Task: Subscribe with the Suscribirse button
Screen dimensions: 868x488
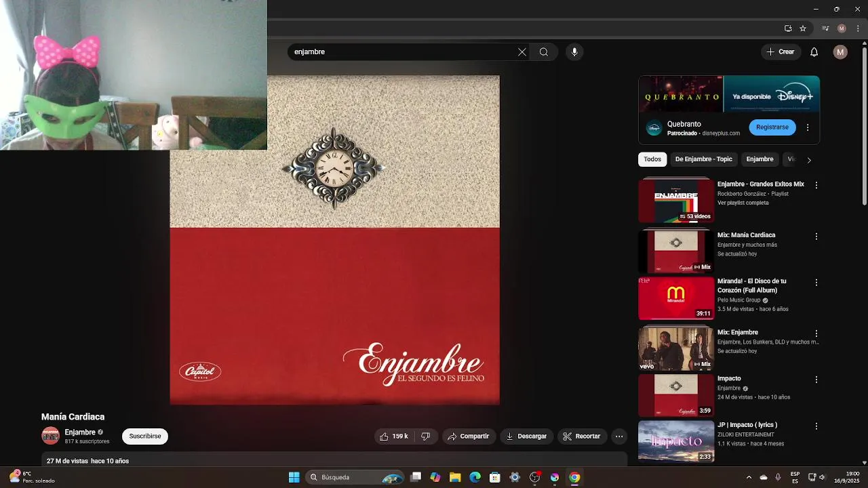Action: [x=145, y=436]
